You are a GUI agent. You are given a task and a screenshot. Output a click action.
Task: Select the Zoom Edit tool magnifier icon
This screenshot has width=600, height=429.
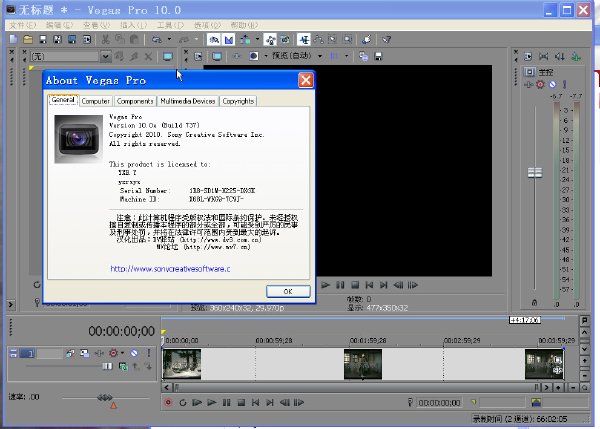(347, 39)
